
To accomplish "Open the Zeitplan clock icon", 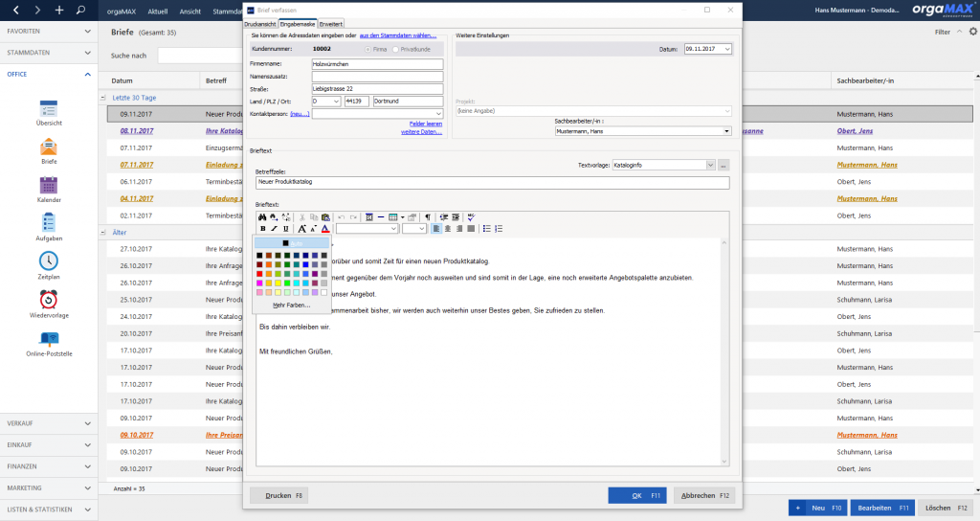I will pos(49,266).
